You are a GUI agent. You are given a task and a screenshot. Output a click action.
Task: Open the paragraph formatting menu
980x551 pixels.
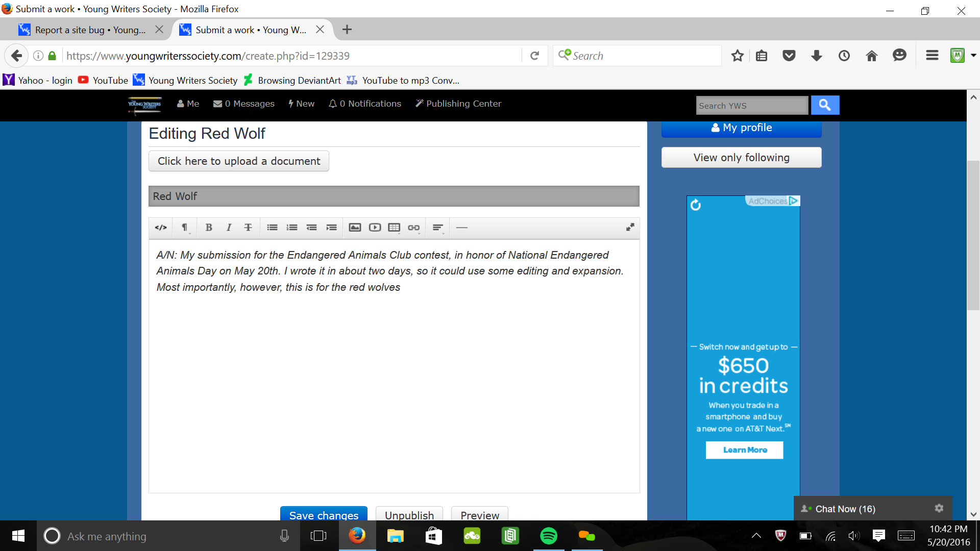point(185,228)
